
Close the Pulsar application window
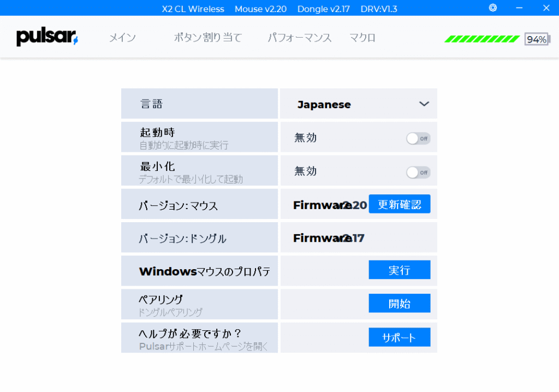[546, 8]
